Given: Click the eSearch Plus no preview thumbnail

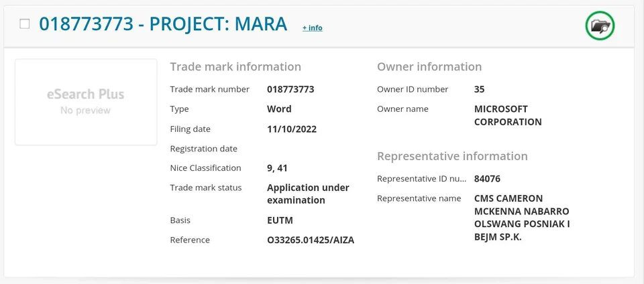Looking at the screenshot, I should (86, 102).
